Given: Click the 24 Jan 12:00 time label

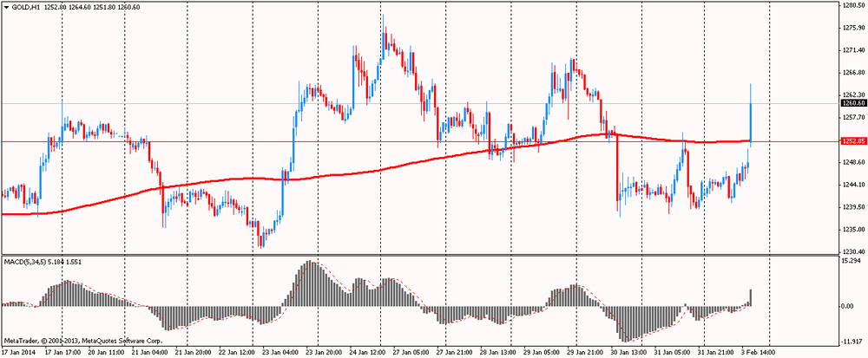Looking at the screenshot, I should pyautogui.click(x=365, y=352).
